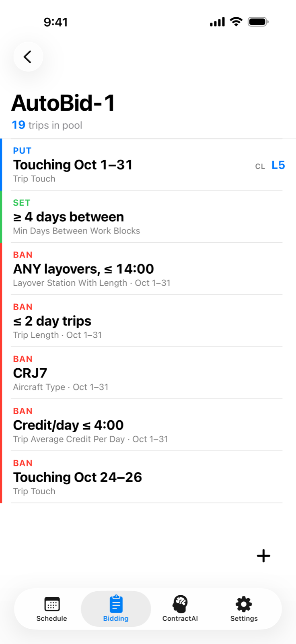Tap the plus icon to add rule
Screen dimensions: 296x644
(x=263, y=556)
